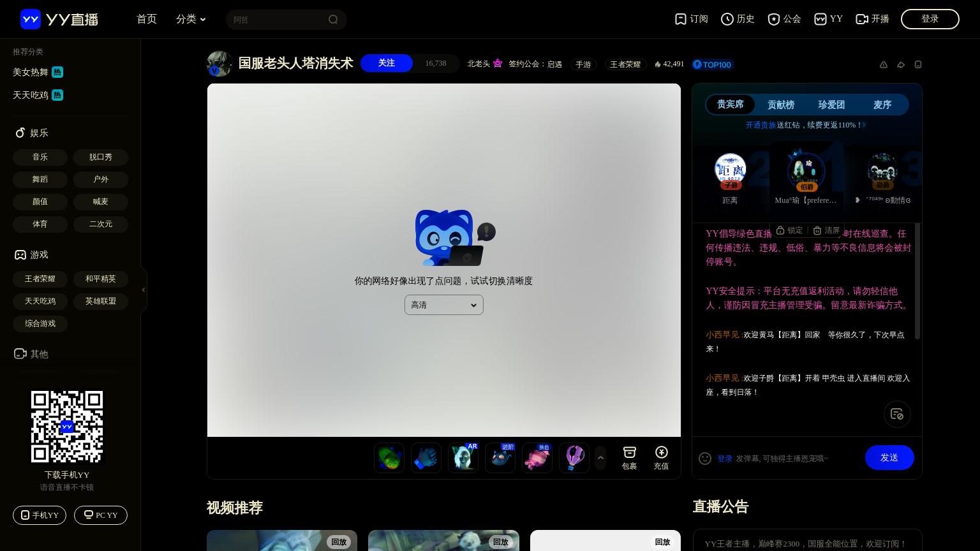Screen dimensions: 980x551
Task: Open the 高清 quality dropdown
Action: (x=444, y=305)
